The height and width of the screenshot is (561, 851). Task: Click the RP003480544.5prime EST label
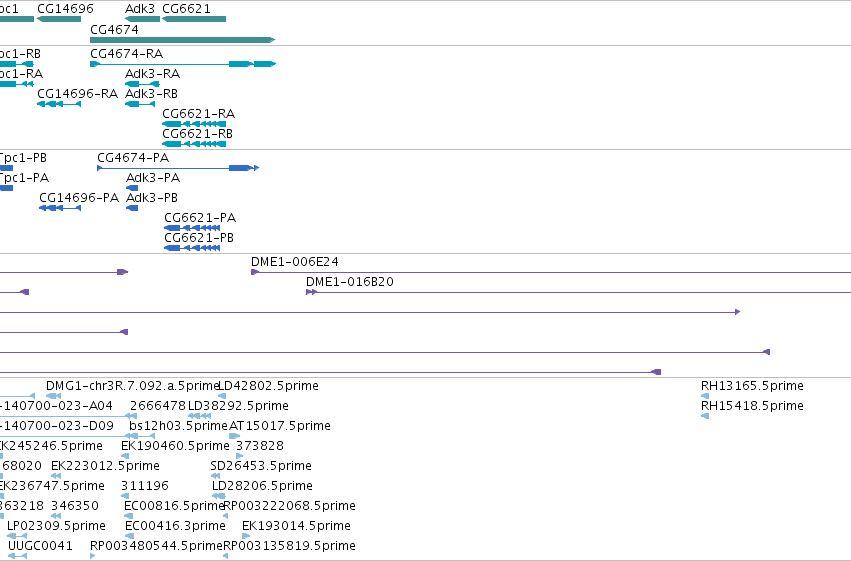click(157, 547)
